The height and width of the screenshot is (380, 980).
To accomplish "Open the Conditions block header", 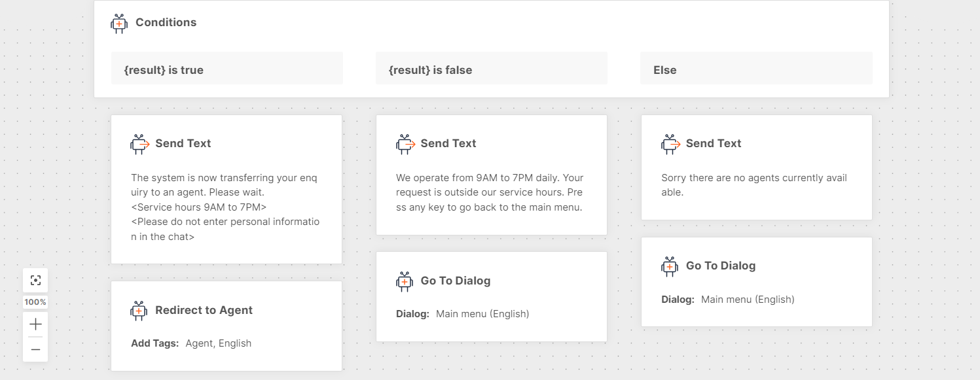I will click(166, 22).
